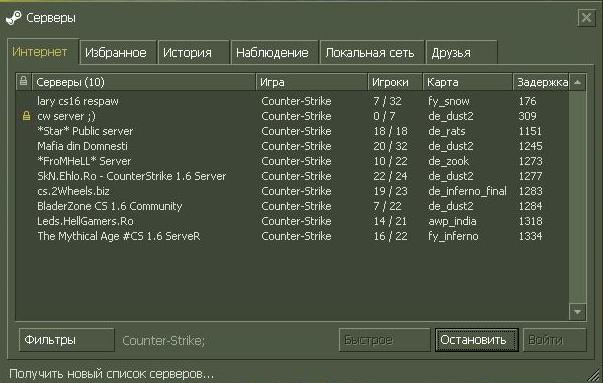
Task: Click the Остановить button
Action: (x=476, y=340)
